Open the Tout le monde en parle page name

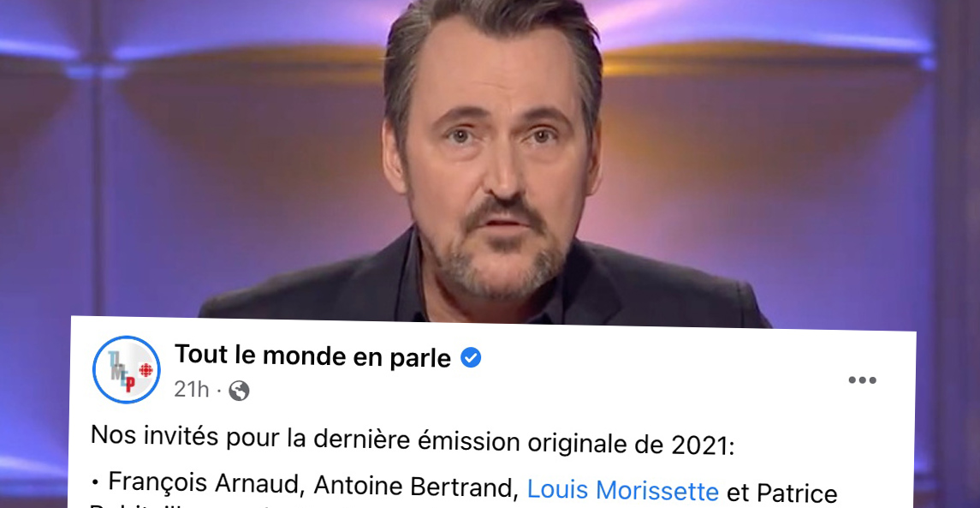[312, 356]
